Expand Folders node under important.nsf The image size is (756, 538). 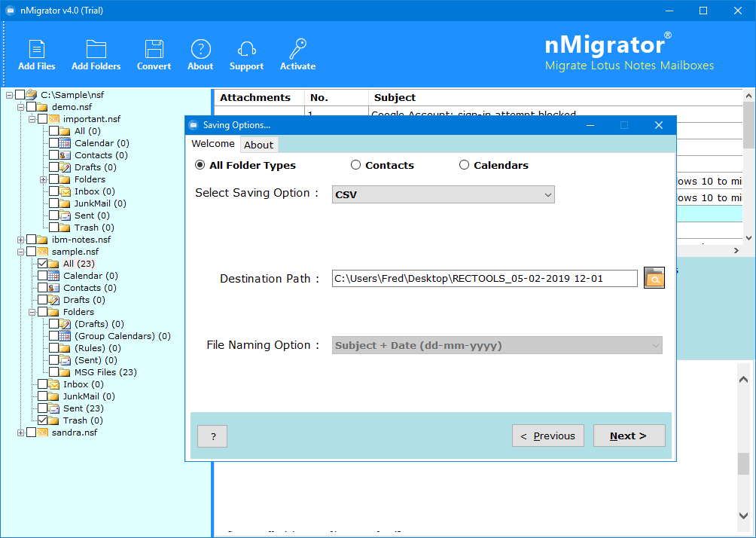[x=43, y=179]
